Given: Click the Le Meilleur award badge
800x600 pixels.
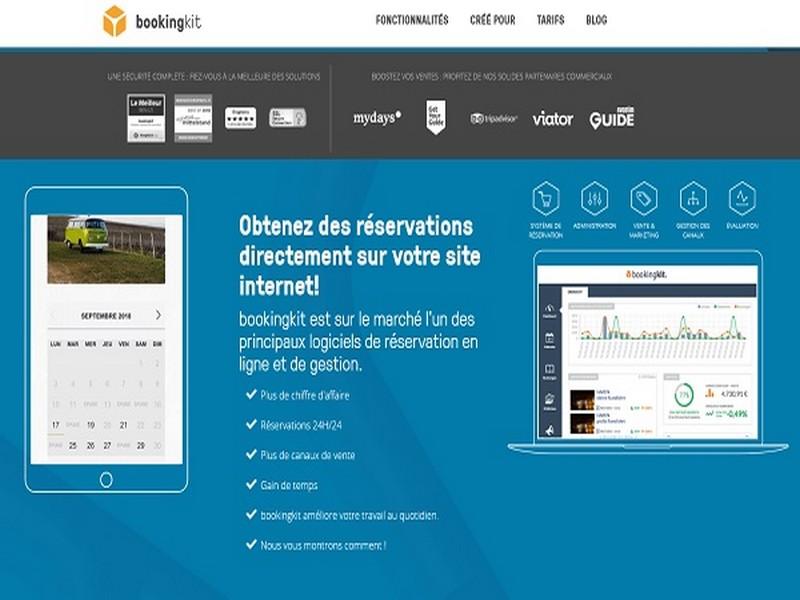Looking at the screenshot, I should click(146, 118).
